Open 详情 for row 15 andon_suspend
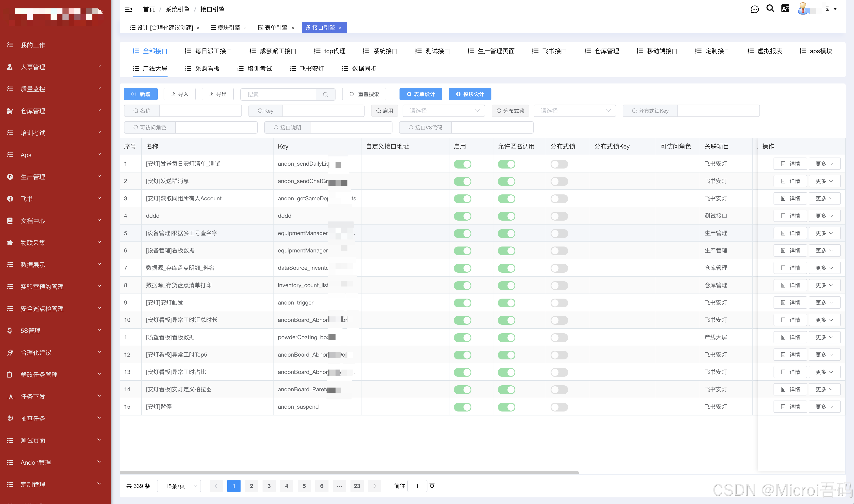 pos(790,407)
